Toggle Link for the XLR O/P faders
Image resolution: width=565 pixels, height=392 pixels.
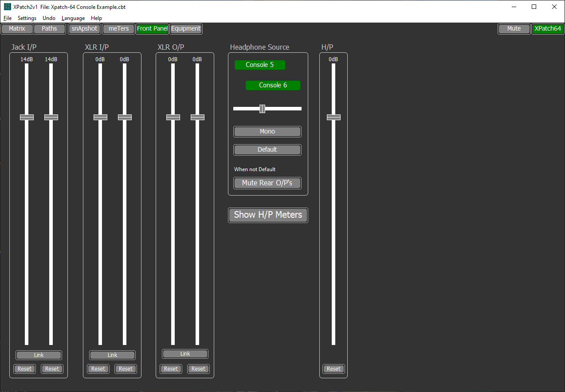[185, 354]
